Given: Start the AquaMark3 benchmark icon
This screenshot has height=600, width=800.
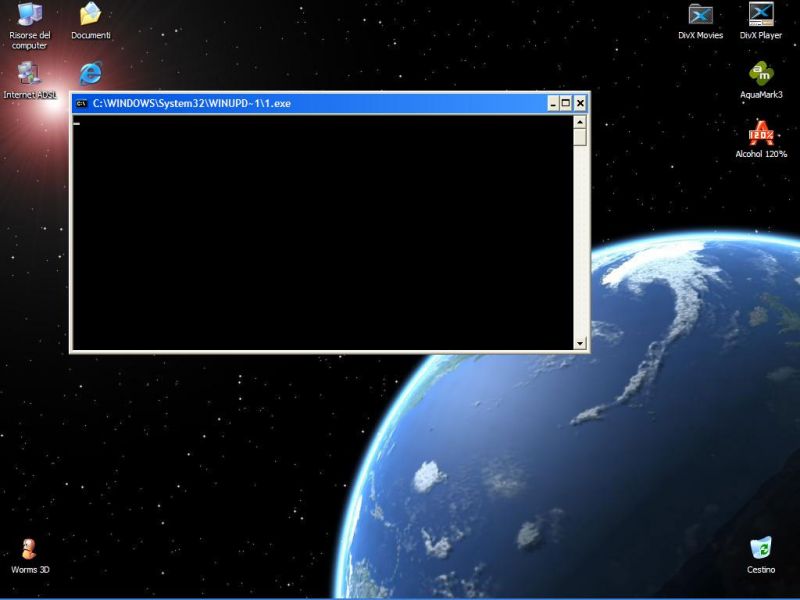Looking at the screenshot, I should pyautogui.click(x=761, y=81).
